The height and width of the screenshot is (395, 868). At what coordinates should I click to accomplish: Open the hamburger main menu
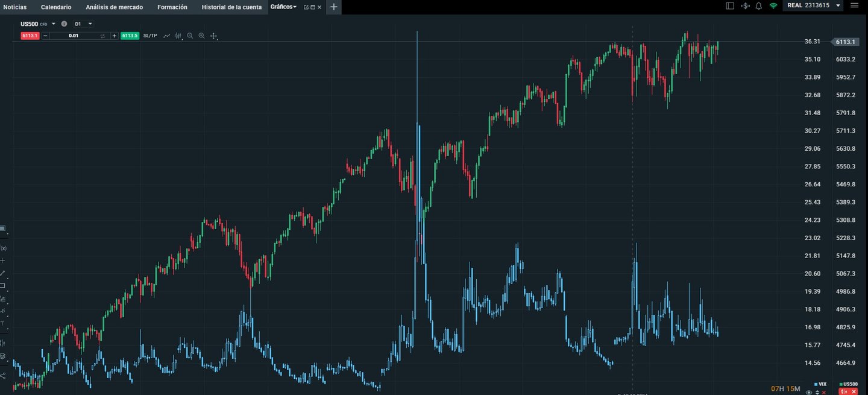[854, 5]
